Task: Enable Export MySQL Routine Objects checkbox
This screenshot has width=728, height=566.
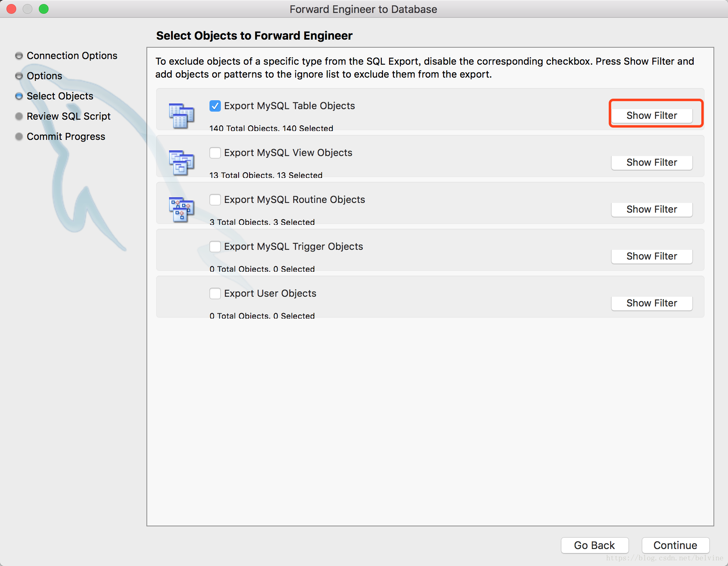Action: 215,200
